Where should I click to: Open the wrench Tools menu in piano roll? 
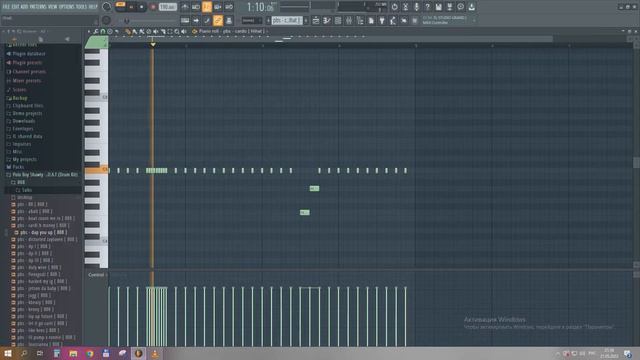(96, 31)
